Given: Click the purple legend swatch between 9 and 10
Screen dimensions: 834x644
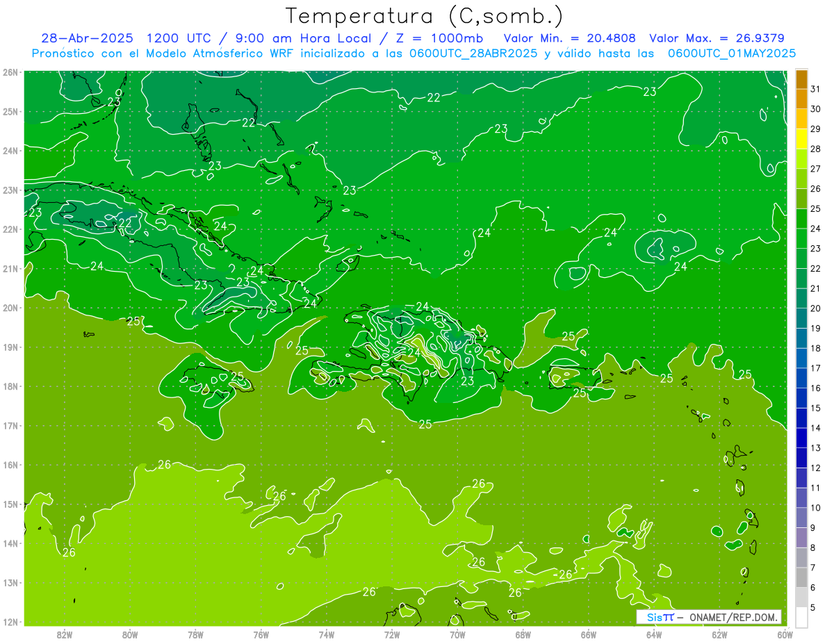Looking at the screenshot, I should click(801, 517).
